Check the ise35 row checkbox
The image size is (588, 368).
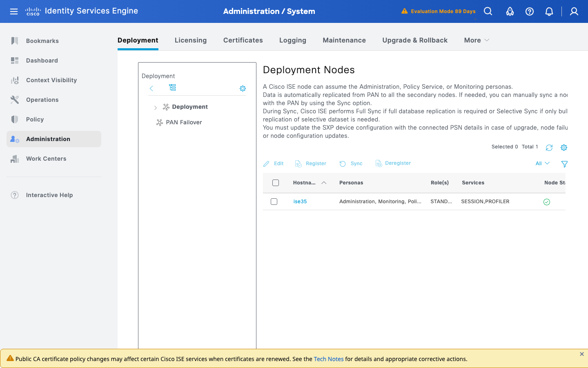[x=274, y=202]
